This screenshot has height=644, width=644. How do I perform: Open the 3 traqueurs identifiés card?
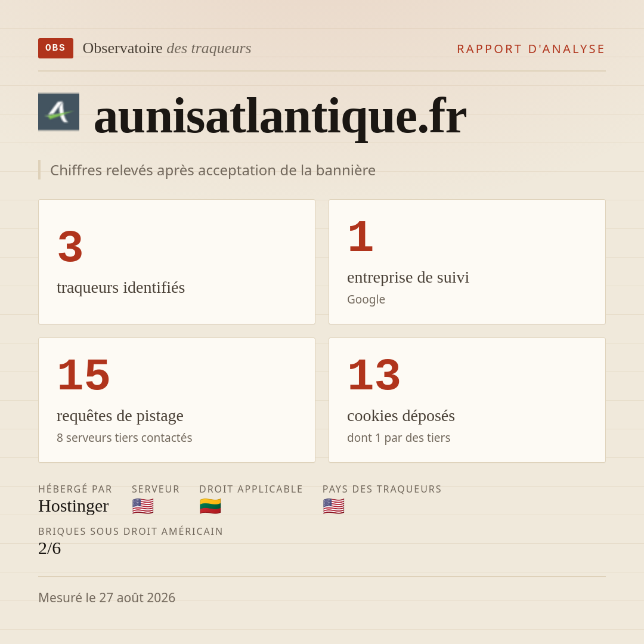click(x=177, y=262)
